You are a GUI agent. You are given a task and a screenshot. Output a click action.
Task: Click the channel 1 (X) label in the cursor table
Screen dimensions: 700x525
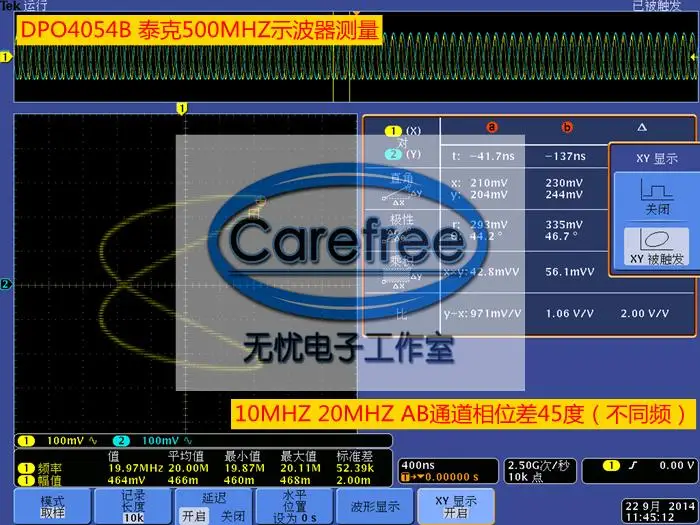(x=403, y=131)
